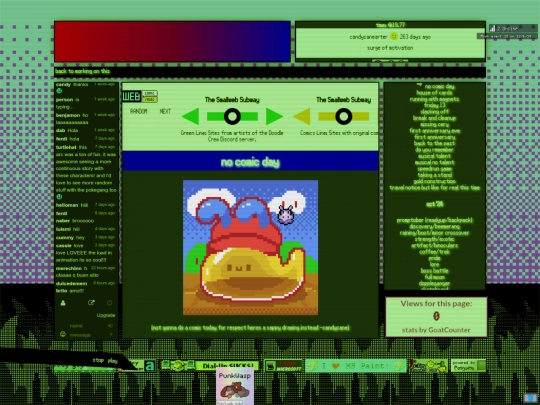Open 'do you remember' comic
Screen dimensions: 540x405
click(434, 150)
